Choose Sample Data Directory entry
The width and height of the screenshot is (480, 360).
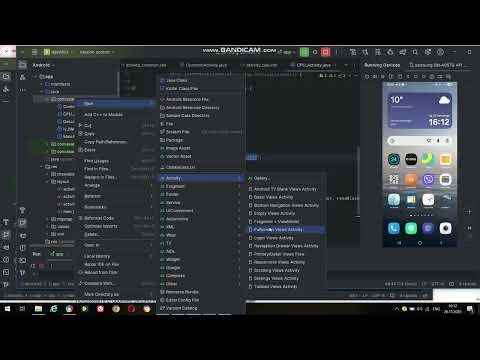click(x=201, y=116)
